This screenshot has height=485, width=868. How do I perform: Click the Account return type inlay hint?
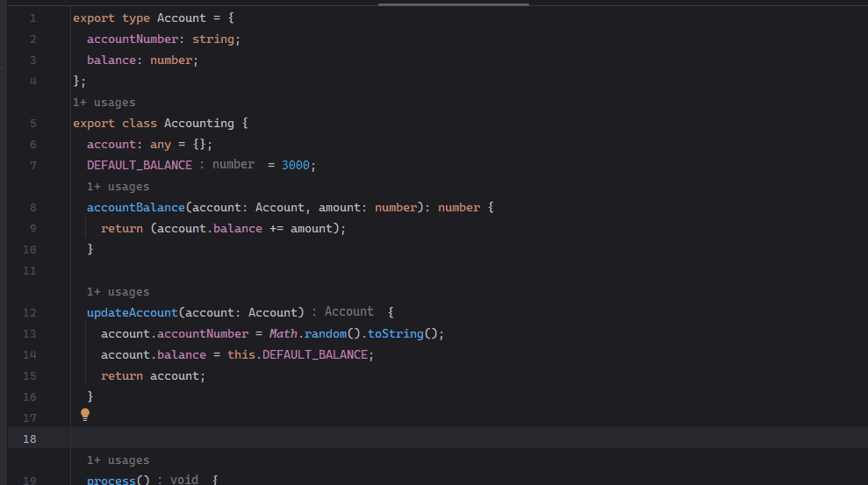click(348, 312)
